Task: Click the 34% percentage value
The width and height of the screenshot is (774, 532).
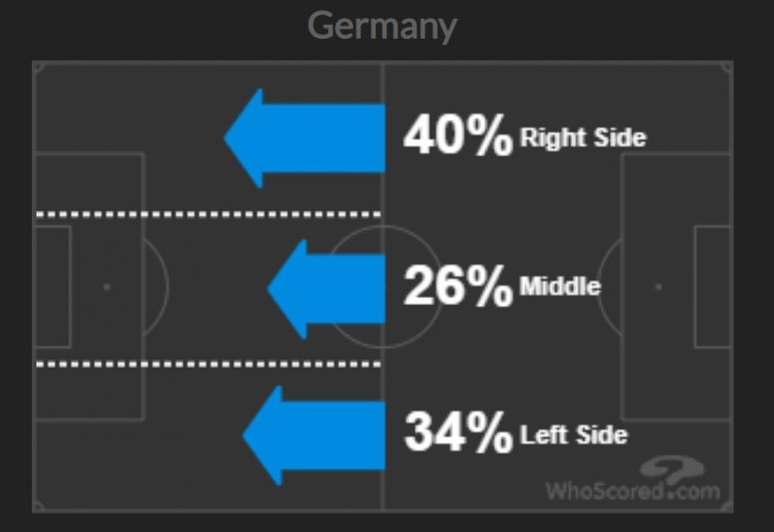Action: pyautogui.click(x=458, y=432)
